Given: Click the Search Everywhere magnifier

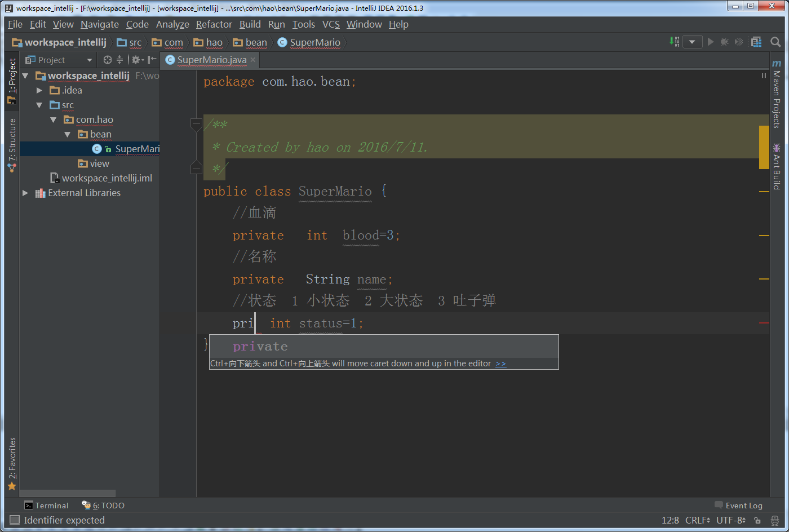Looking at the screenshot, I should (775, 42).
